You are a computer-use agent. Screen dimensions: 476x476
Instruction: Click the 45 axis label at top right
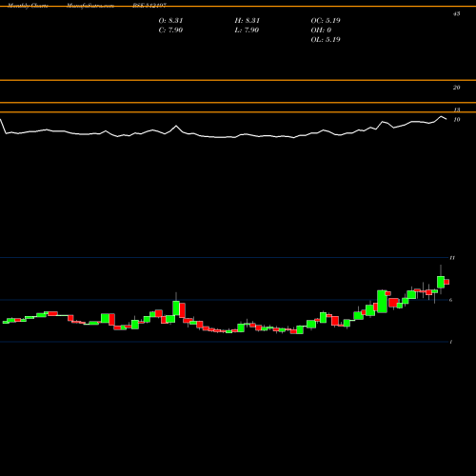[456, 14]
